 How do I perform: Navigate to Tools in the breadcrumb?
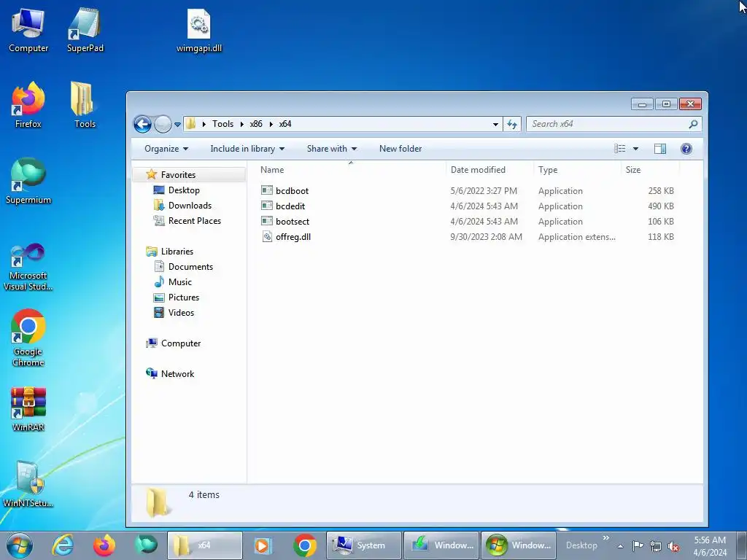coord(222,124)
